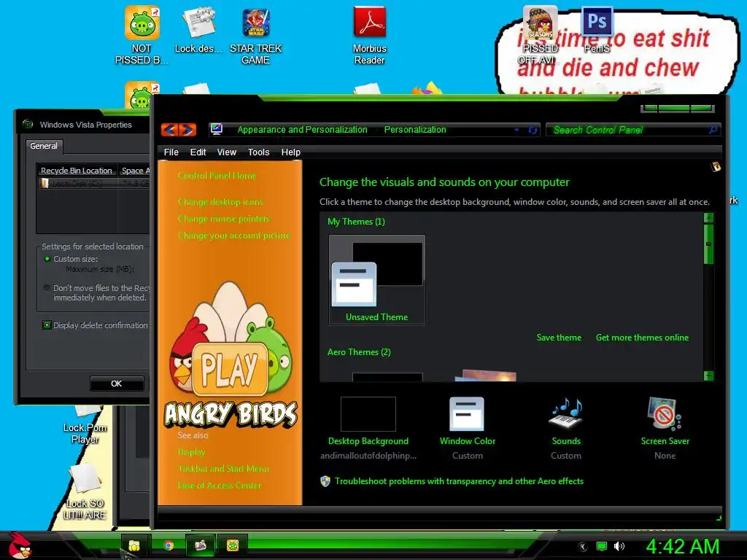Select the General tab in Vista Properties
Screen dimensions: 747x560
point(44,146)
